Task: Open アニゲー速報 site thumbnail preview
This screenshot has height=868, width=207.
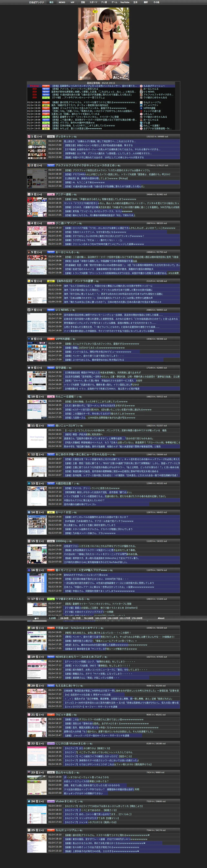Action: pos(37,207)
